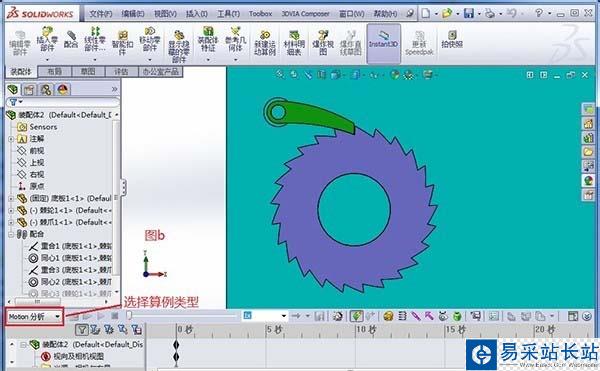Image resolution: width=600 pixels, height=371 pixels.
Task: Expand the 棘轮1<1> component node
Action: 11,210
